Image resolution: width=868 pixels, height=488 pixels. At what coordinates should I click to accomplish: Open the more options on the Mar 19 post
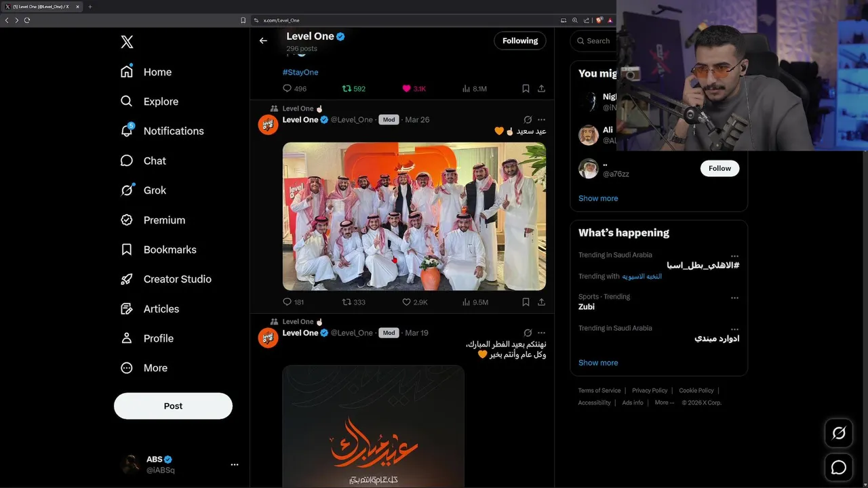541,333
